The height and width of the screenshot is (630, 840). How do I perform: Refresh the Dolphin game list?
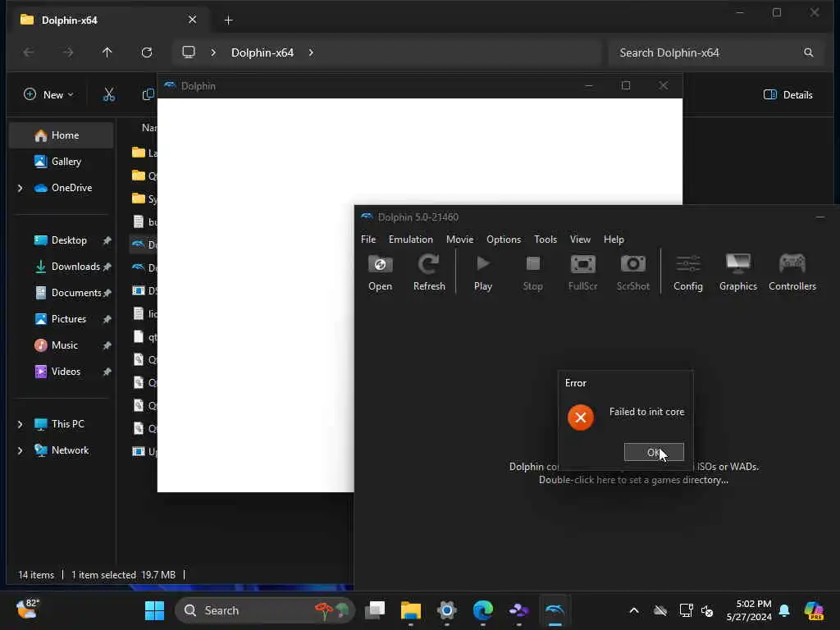coord(429,272)
